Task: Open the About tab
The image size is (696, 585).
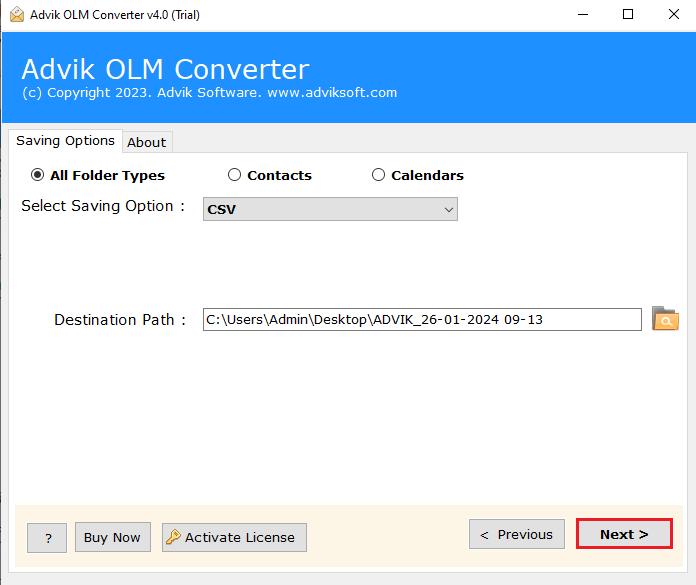Action: [x=146, y=142]
